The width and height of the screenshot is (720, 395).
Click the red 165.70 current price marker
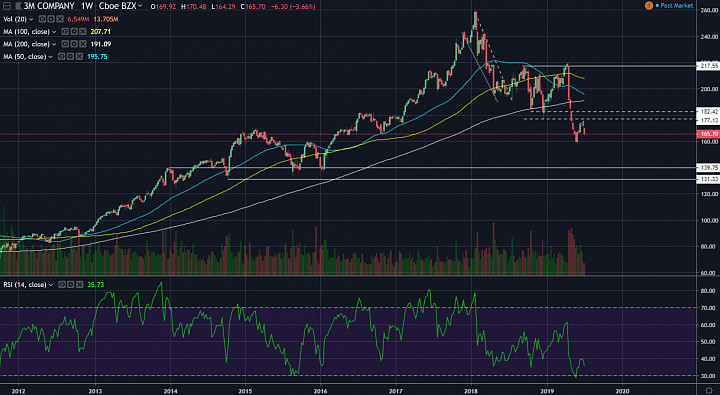pyautogui.click(x=709, y=134)
